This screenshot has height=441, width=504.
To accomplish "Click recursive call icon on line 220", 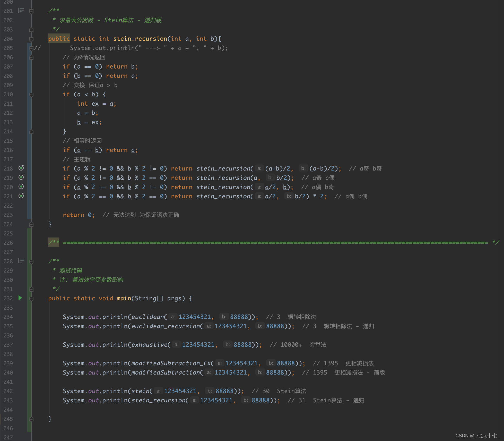I will pyautogui.click(x=21, y=187).
